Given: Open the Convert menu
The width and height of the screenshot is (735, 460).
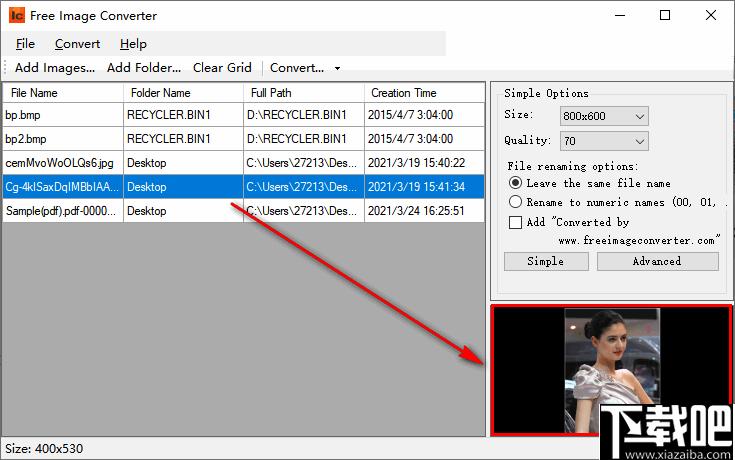Looking at the screenshot, I should click(77, 44).
